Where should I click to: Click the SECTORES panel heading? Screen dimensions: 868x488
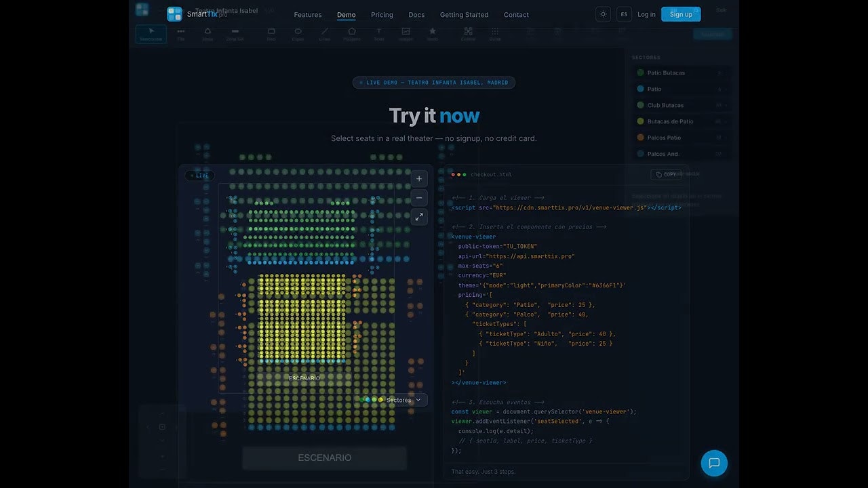coord(646,58)
